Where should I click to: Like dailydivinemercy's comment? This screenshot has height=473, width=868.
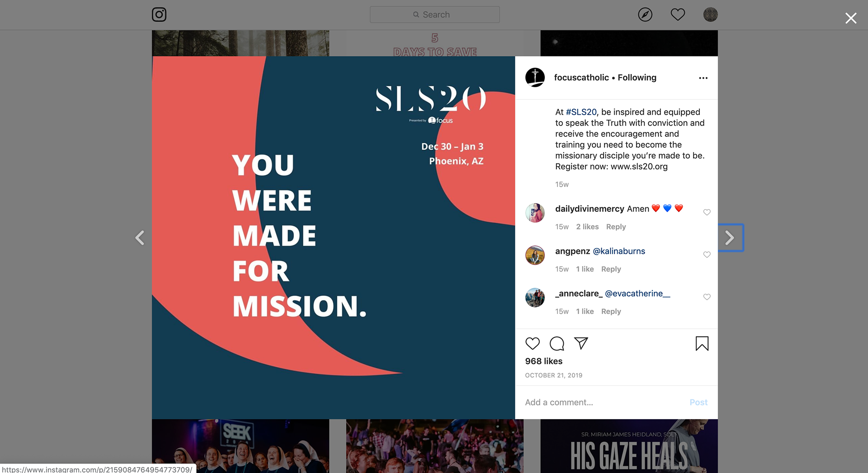707,212
